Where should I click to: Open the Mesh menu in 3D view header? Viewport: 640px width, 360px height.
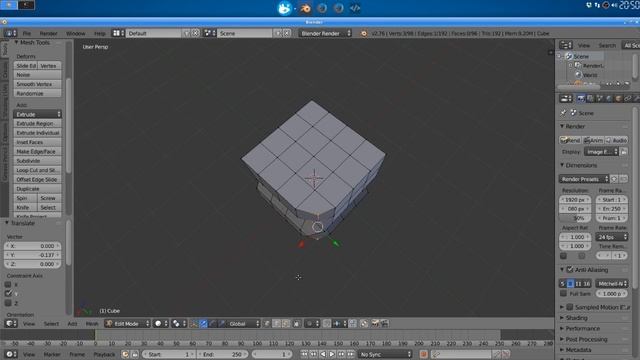coord(92,324)
